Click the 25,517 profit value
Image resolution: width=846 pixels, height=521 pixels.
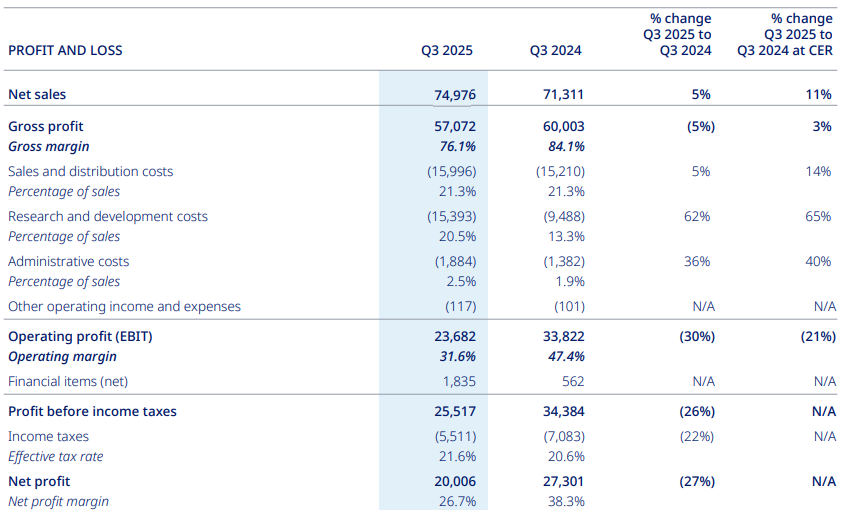pos(455,412)
